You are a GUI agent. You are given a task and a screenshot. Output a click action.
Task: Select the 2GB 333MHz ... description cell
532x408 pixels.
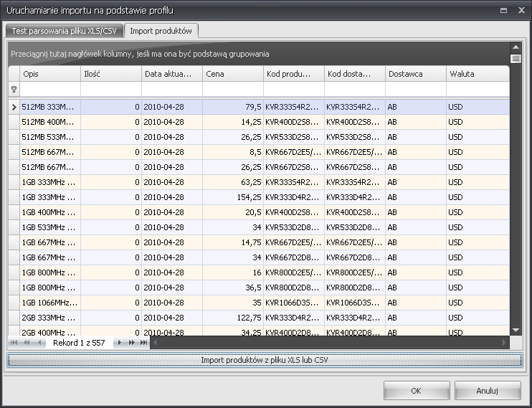[50, 318]
